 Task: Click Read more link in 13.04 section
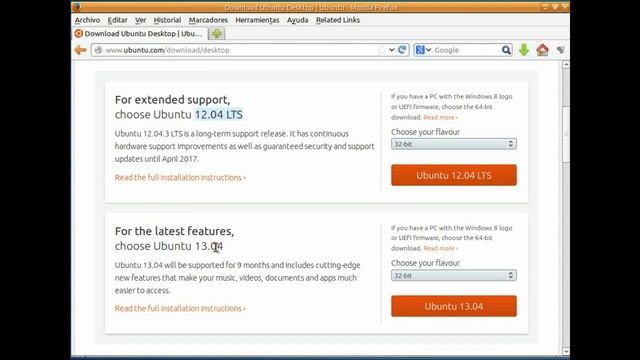pyautogui.click(x=440, y=248)
